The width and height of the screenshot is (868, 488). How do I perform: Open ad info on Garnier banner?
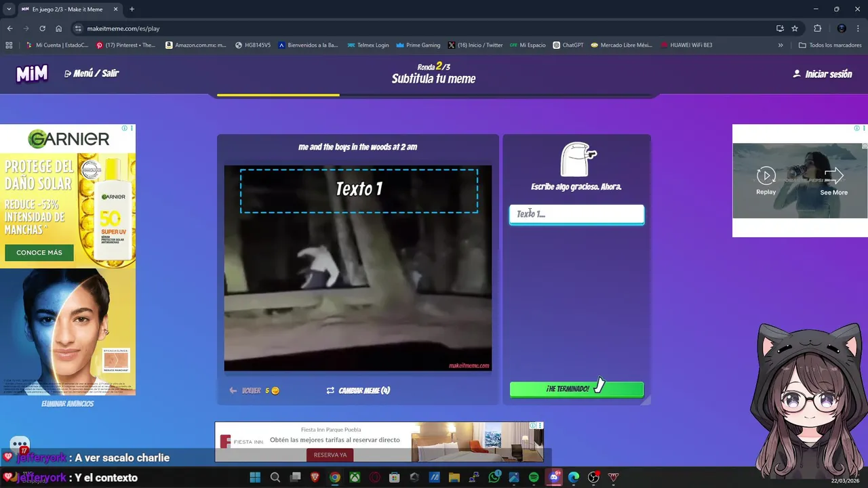125,128
